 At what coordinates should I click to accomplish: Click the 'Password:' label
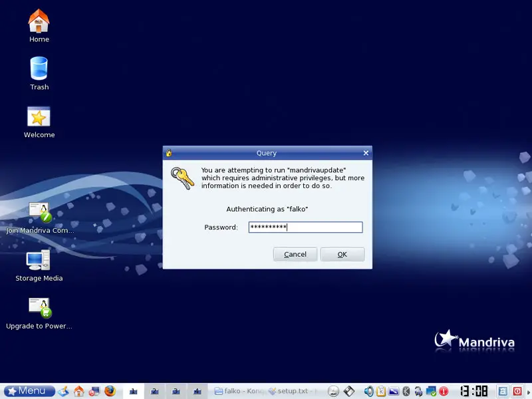point(221,227)
